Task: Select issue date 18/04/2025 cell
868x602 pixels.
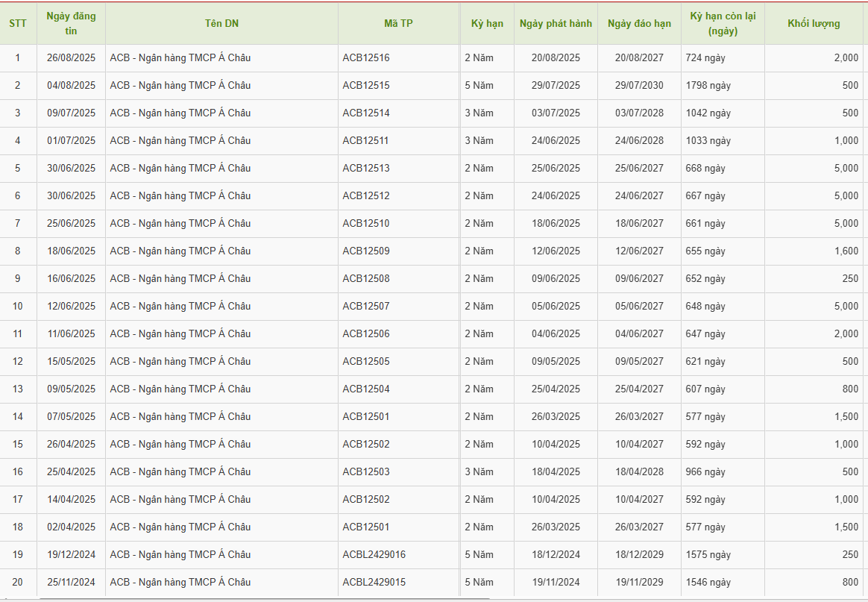Action: click(x=556, y=472)
